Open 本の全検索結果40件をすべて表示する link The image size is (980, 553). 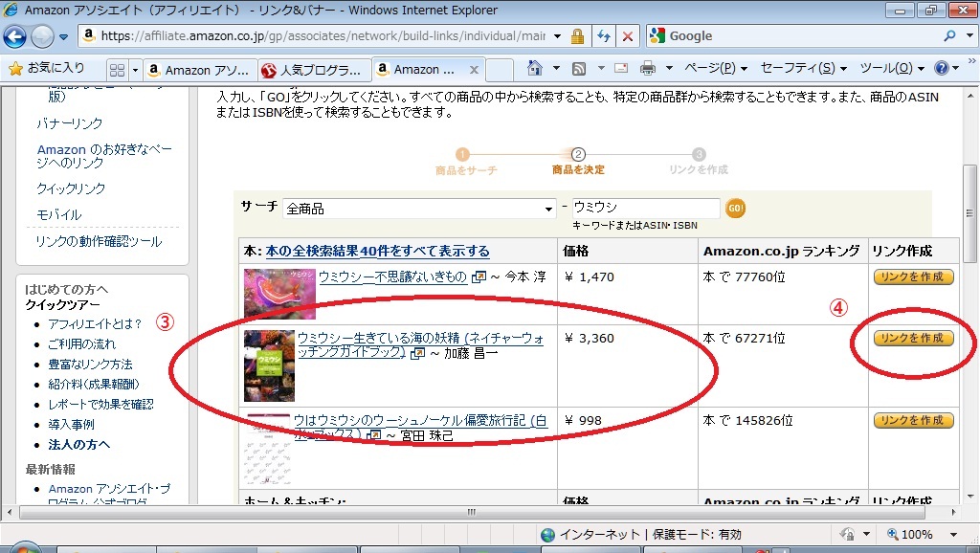point(377,252)
